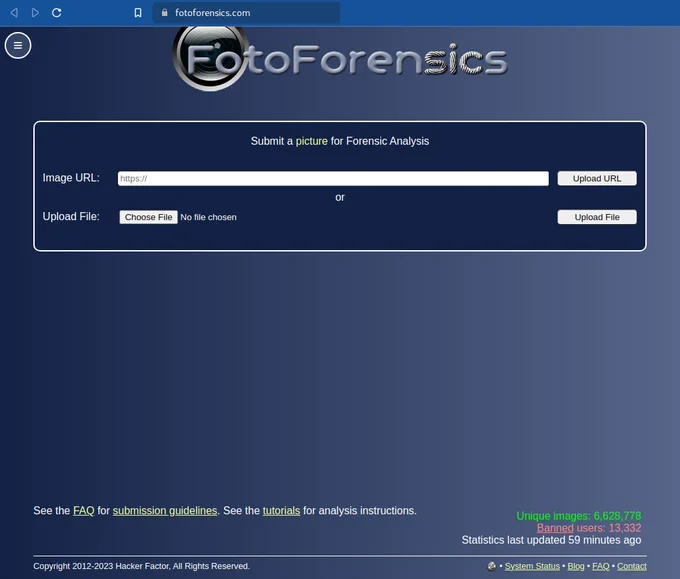
Task: Open the footer FAQ link
Action: 601,566
